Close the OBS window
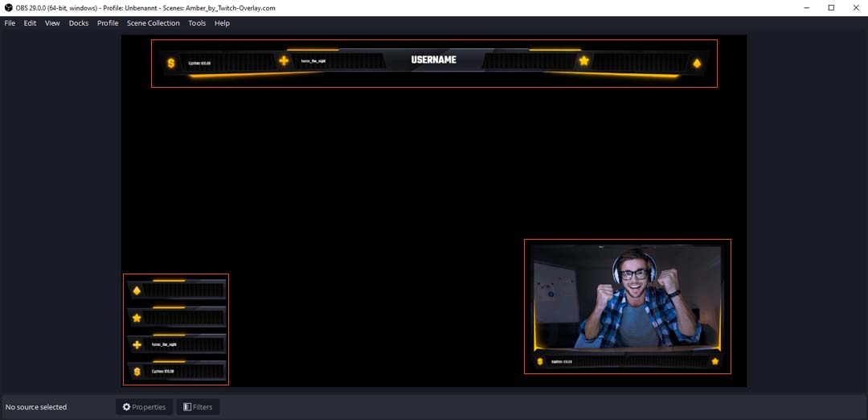Image resolution: width=868 pixels, height=420 pixels. [x=855, y=8]
